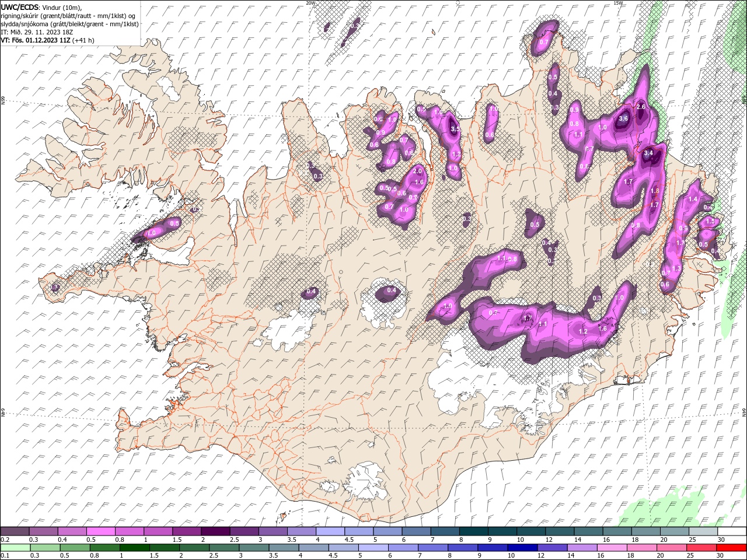Select the 2.0 value on the map
Image resolution: width=747 pixels, height=560 pixels.
click(x=417, y=171)
